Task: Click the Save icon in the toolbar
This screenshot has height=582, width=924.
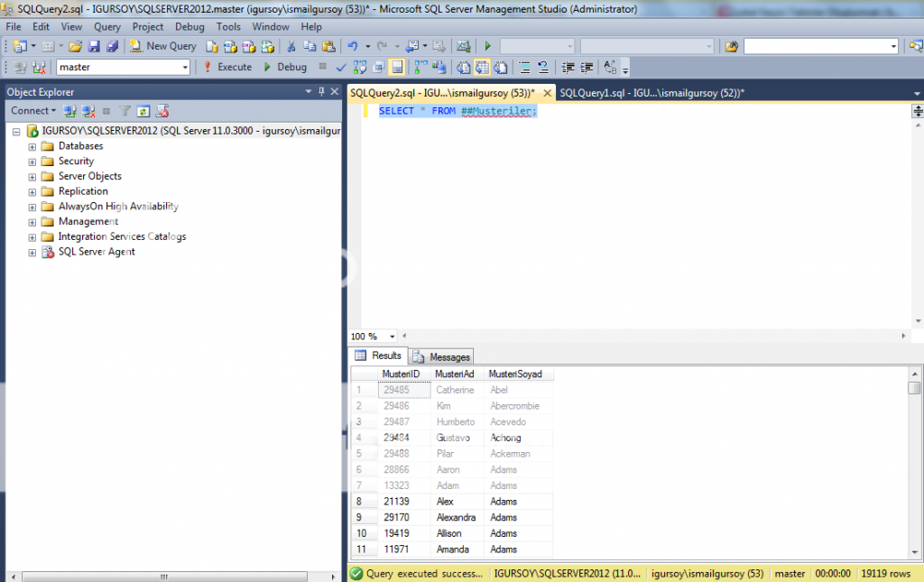Action: [x=94, y=46]
